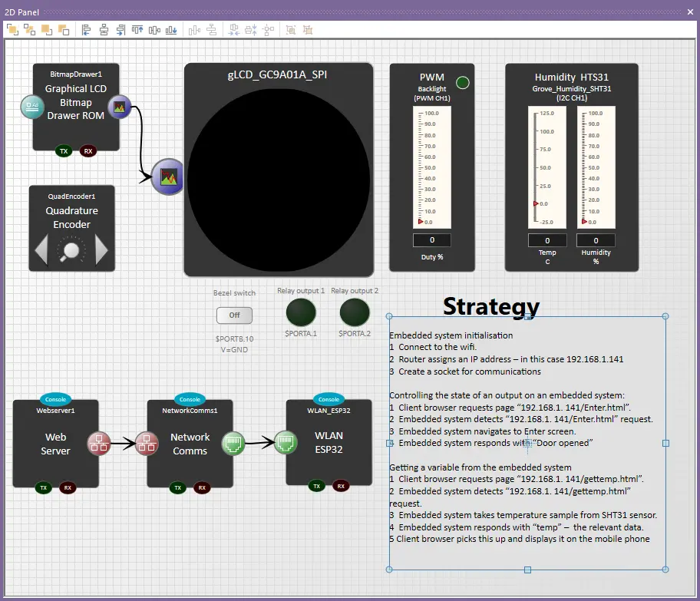Viewport: 700px width, 601px height.
Task: Toggle the Relay output 1 indicator
Action: pyautogui.click(x=301, y=313)
